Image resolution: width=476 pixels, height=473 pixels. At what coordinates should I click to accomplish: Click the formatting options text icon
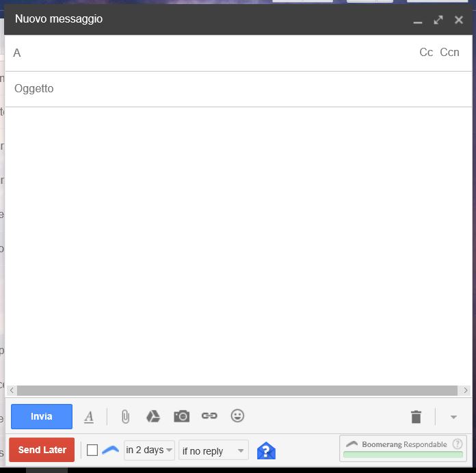point(89,416)
